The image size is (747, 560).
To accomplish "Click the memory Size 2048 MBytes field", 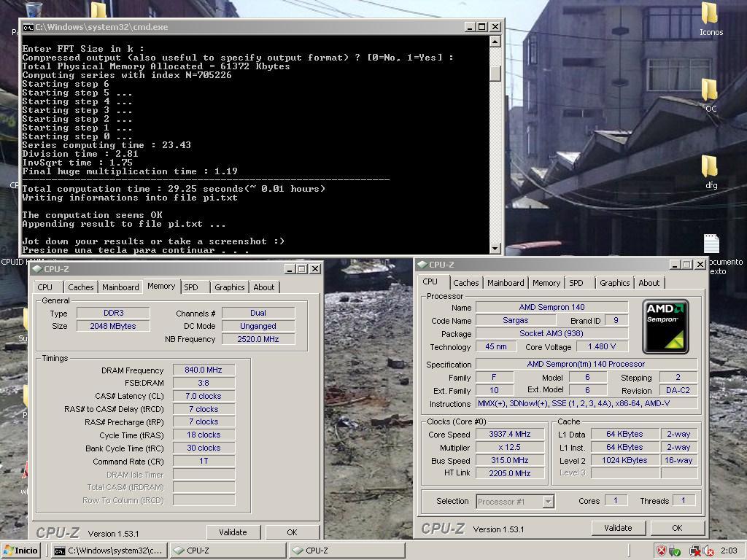I will point(113,326).
